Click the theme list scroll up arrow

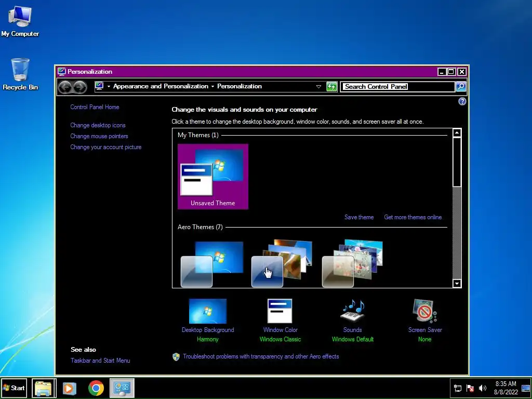coord(457,132)
